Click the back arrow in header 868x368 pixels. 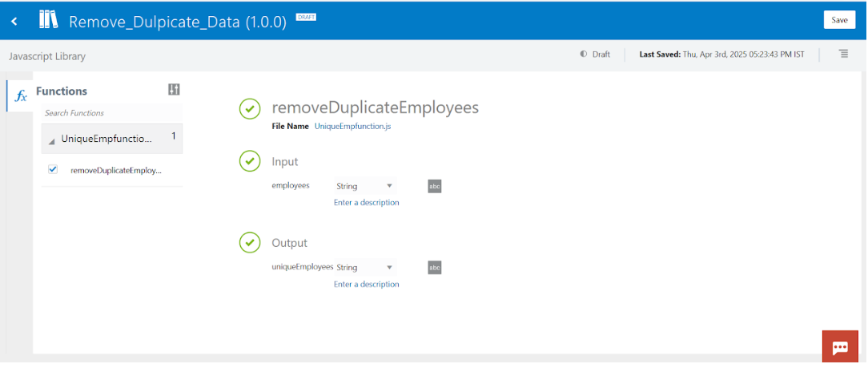(x=14, y=21)
